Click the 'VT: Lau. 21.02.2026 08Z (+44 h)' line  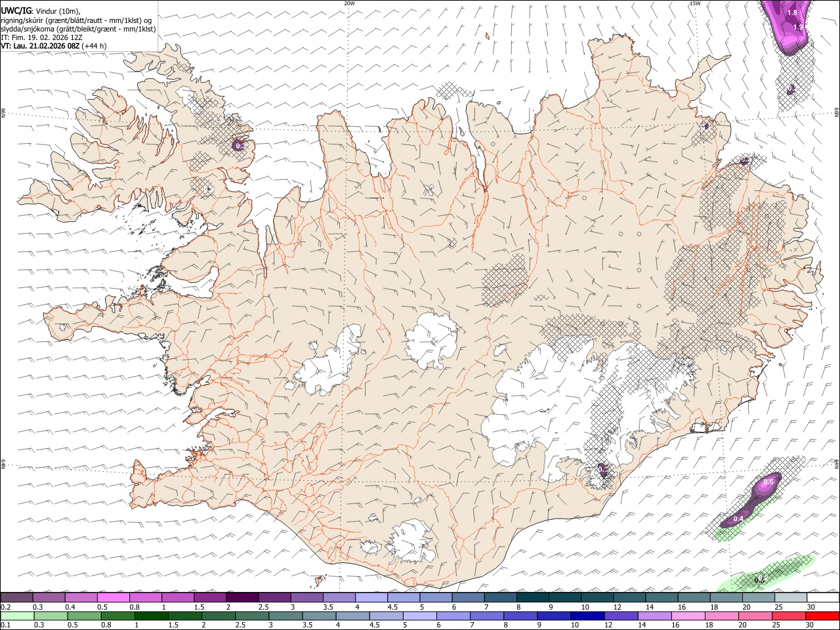54,46
